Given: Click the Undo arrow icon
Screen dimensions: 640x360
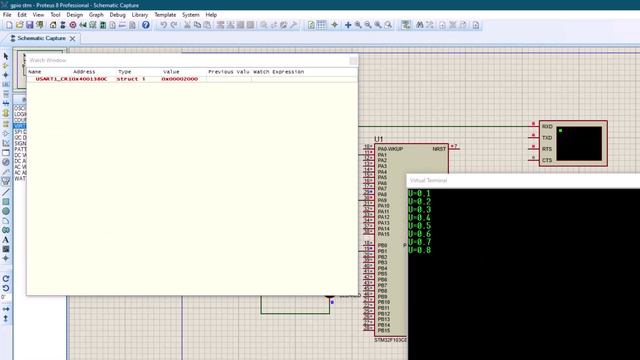Looking at the screenshot, I should 163,25.
